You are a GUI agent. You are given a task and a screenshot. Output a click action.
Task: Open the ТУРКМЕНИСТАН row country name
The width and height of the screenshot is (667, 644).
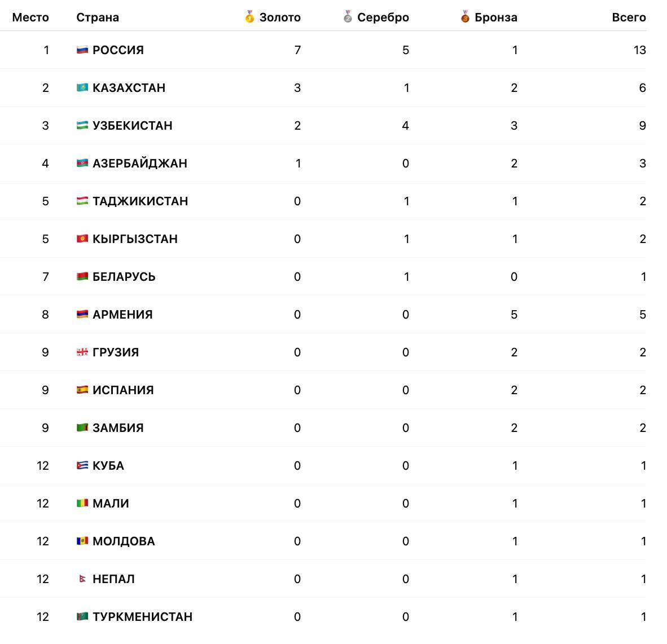143,617
